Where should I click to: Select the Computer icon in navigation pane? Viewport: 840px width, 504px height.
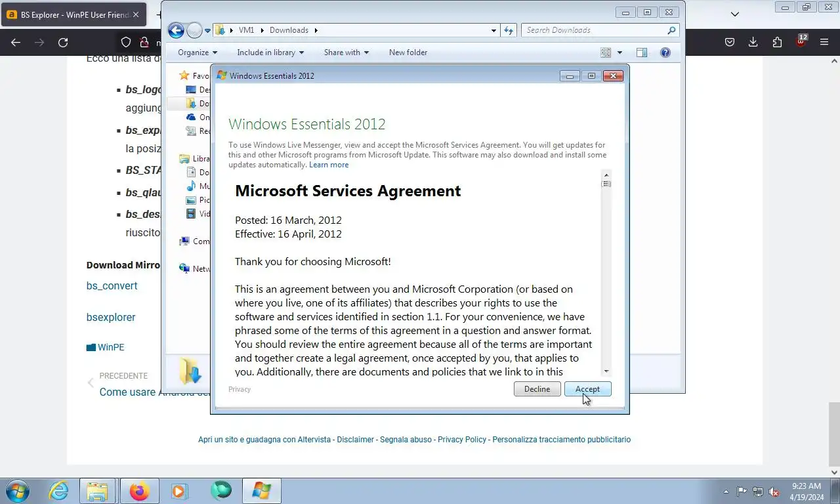click(x=184, y=241)
